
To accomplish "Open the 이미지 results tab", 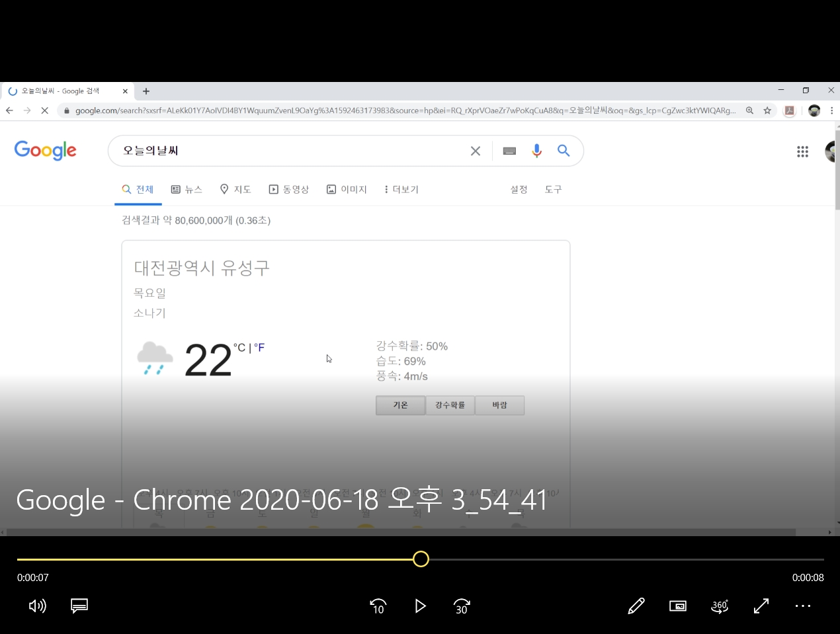I will point(347,190).
